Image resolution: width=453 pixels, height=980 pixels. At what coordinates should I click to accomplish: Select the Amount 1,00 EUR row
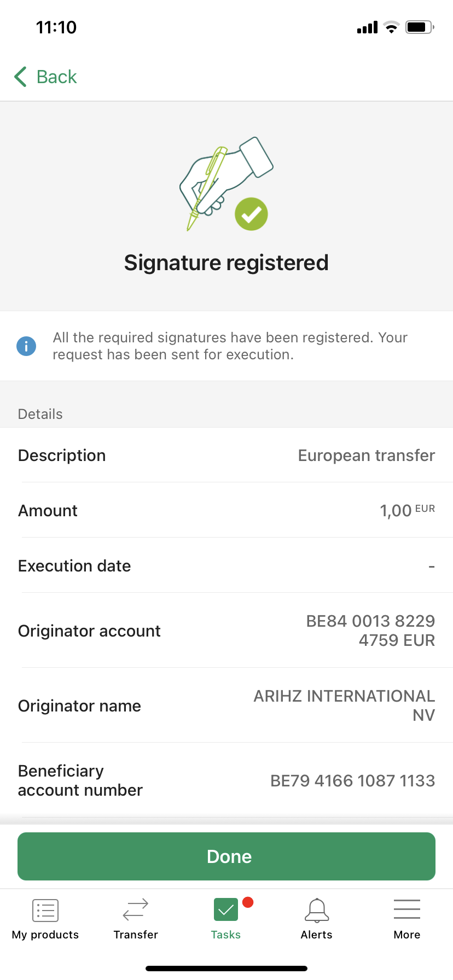click(x=226, y=510)
